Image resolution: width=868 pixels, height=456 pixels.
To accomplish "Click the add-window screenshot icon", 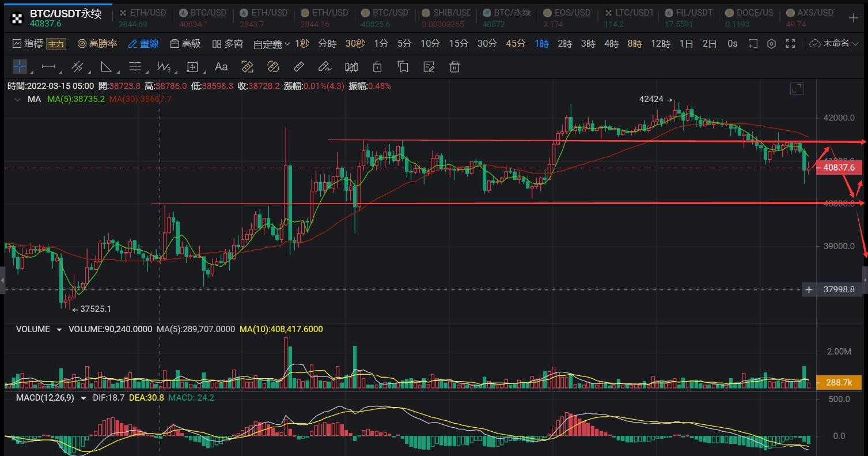I will 753,44.
